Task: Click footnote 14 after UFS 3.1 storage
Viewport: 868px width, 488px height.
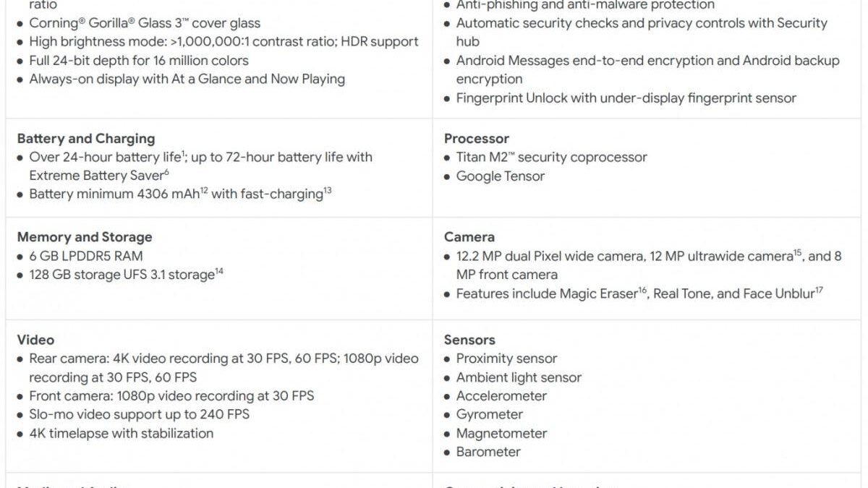Action: click(x=219, y=271)
